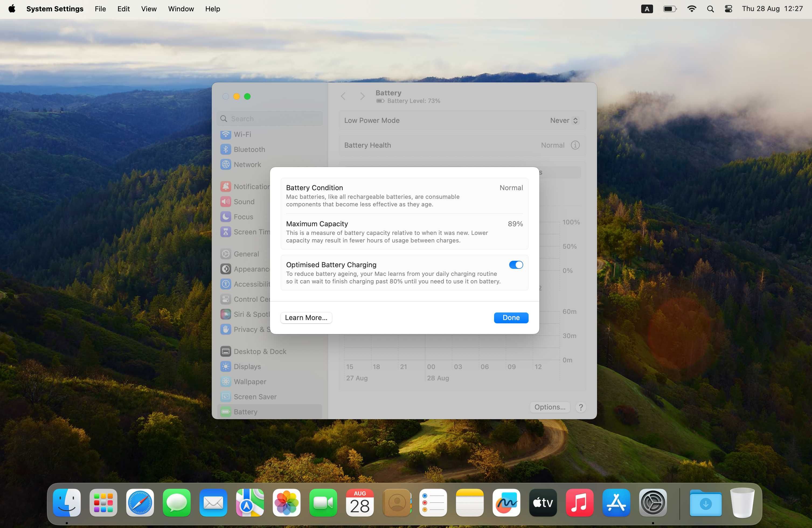Select Wi-Fi in the sidebar

coord(269,134)
